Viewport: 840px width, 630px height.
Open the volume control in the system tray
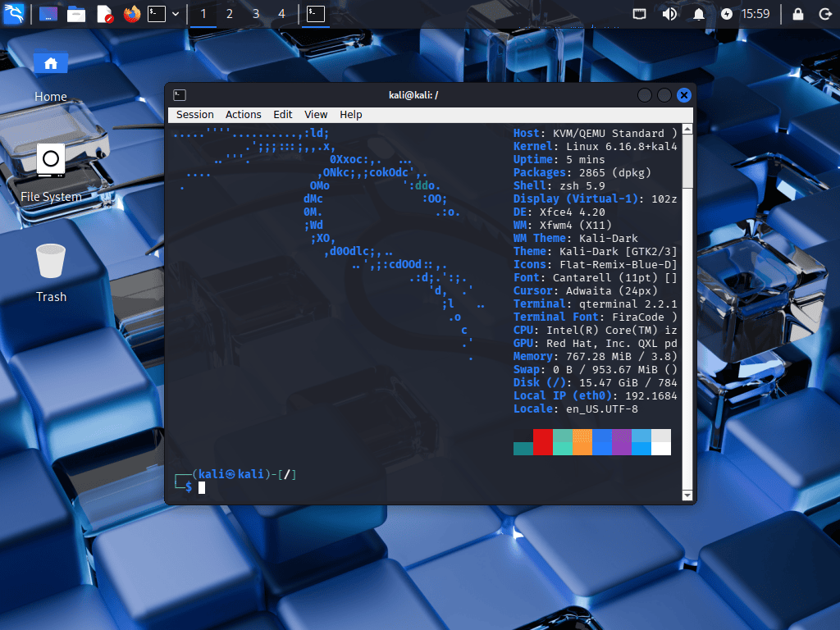pyautogui.click(x=669, y=13)
